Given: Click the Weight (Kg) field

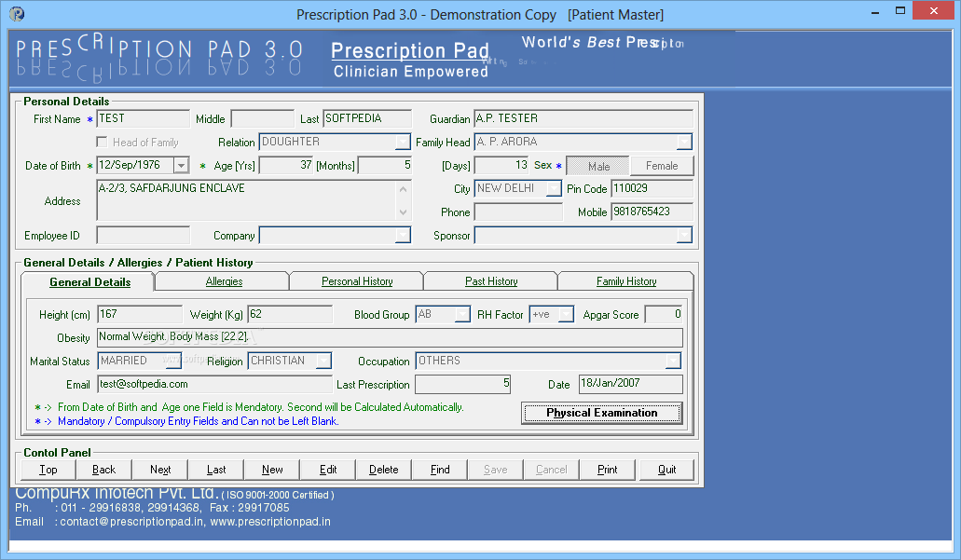Looking at the screenshot, I should (290, 314).
